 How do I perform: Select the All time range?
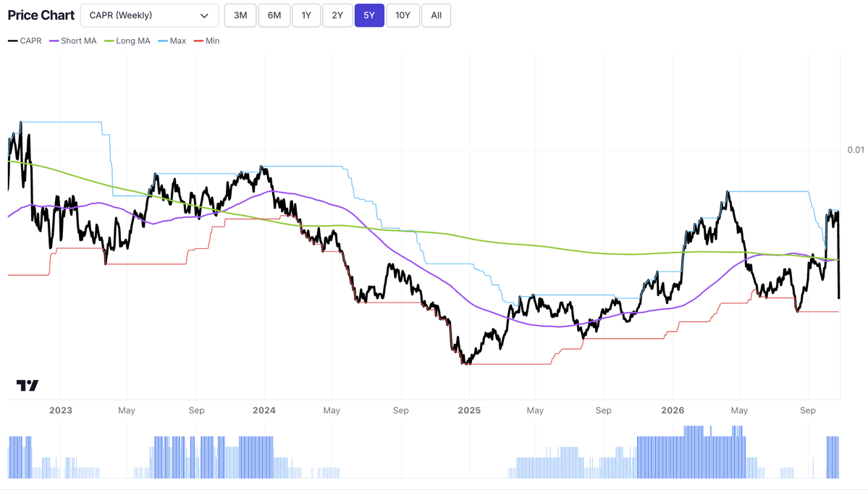click(x=437, y=15)
